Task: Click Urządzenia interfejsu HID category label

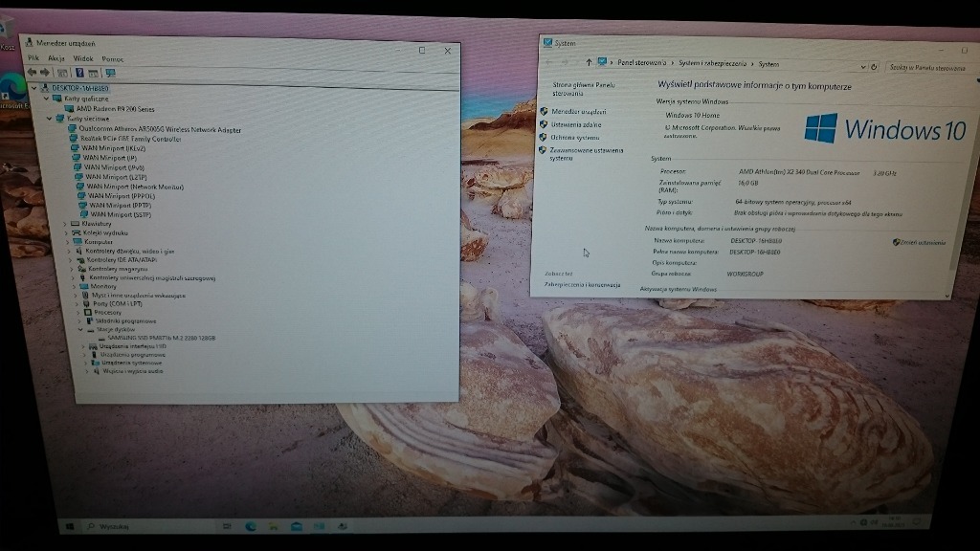Action: click(132, 346)
